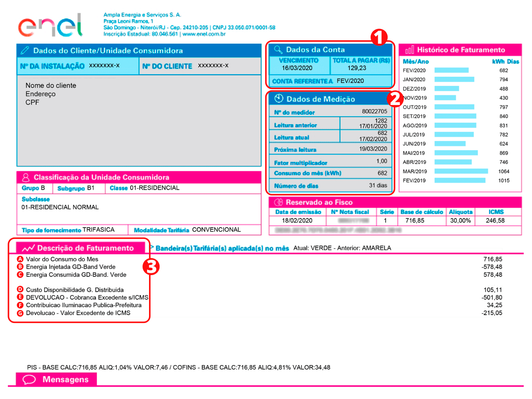Click Subclasse 01-RESIDENCIAL NORMAL
The height and width of the screenshot is (399, 532).
(x=60, y=207)
